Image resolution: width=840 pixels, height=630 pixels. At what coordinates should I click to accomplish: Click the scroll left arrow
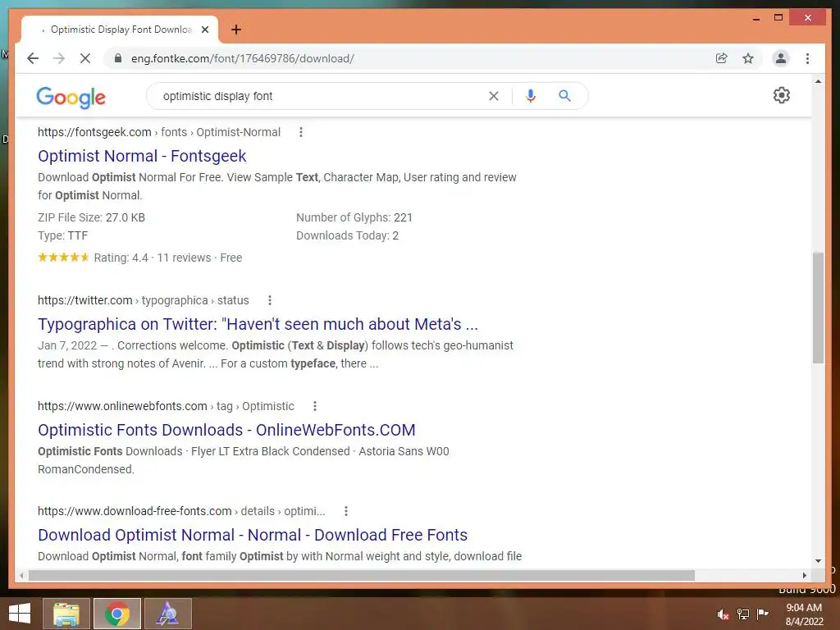[x=21, y=575]
